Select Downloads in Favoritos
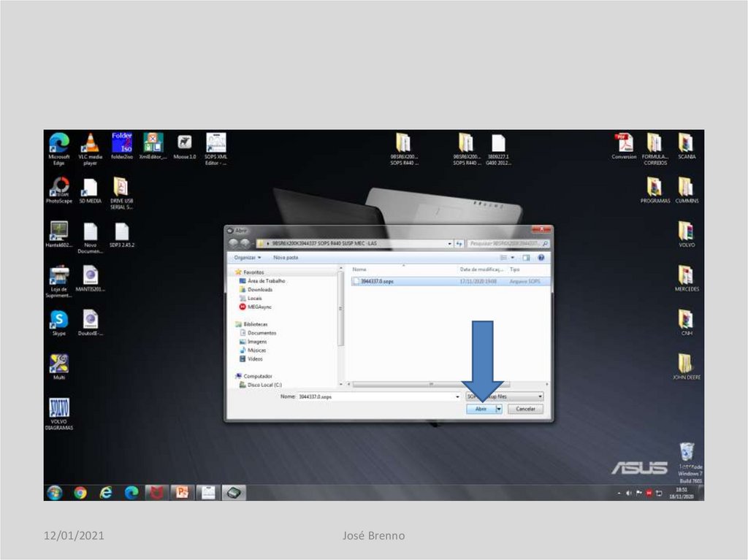748x560 pixels. point(259,290)
